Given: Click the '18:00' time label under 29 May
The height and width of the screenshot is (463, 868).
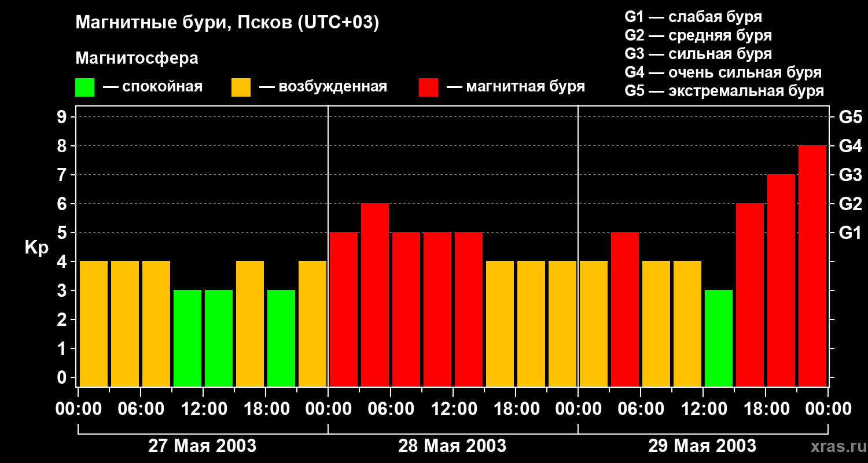Looking at the screenshot, I should click(x=766, y=409).
